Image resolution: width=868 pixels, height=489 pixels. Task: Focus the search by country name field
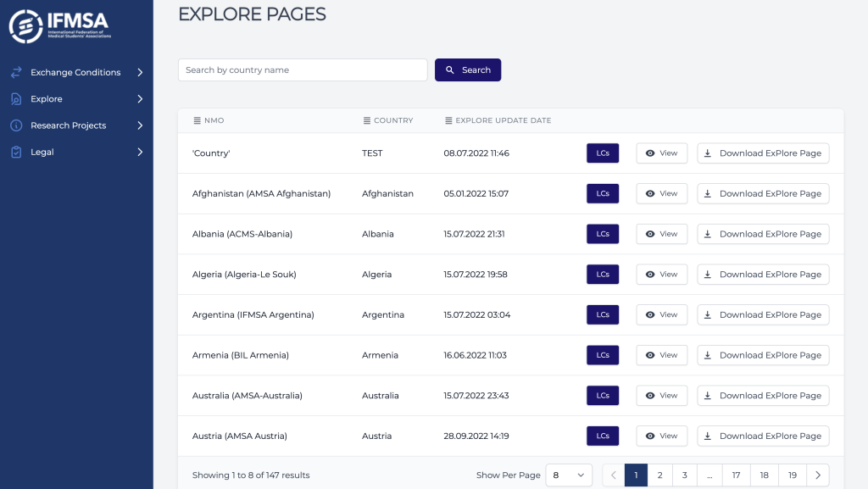pos(303,70)
